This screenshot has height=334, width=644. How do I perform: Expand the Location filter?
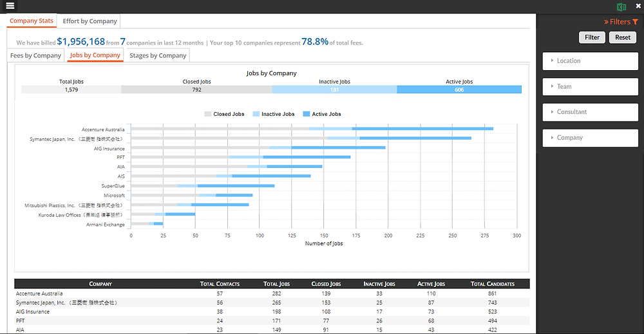(x=590, y=60)
